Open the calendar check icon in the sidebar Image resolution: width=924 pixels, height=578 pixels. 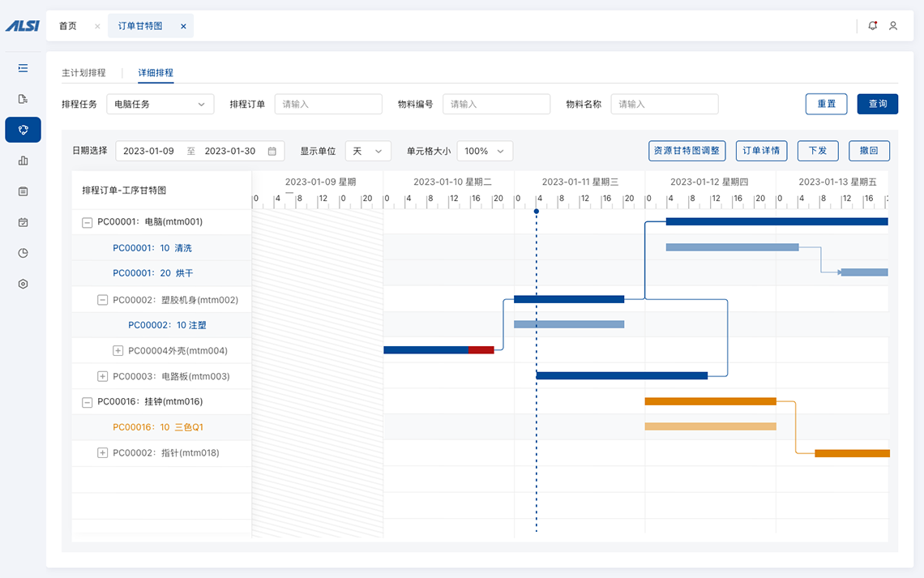(x=23, y=222)
